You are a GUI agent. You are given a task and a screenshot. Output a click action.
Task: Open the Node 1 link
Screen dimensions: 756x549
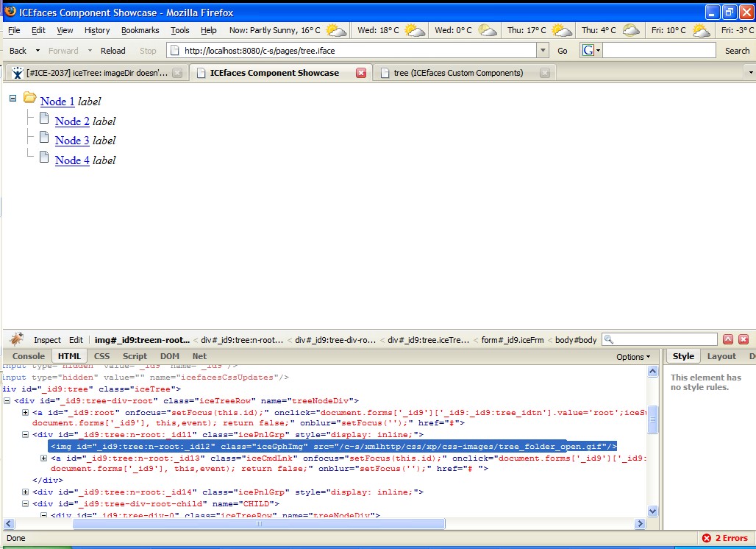57,102
